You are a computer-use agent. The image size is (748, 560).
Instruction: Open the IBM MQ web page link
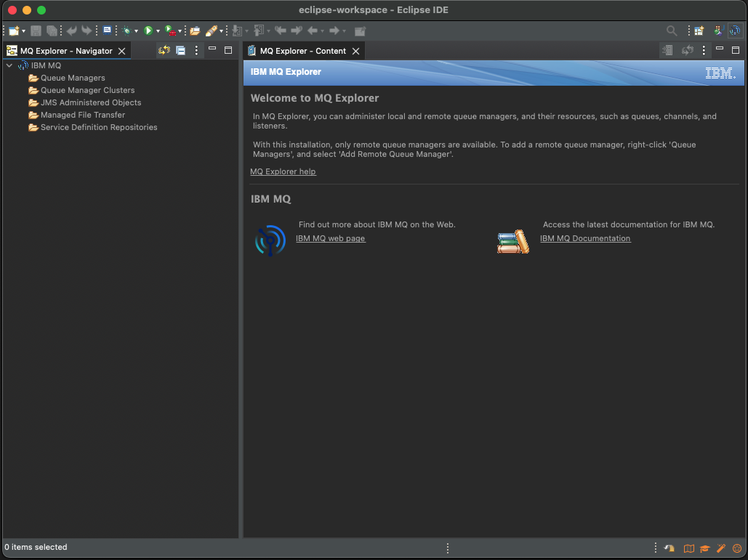coord(331,238)
